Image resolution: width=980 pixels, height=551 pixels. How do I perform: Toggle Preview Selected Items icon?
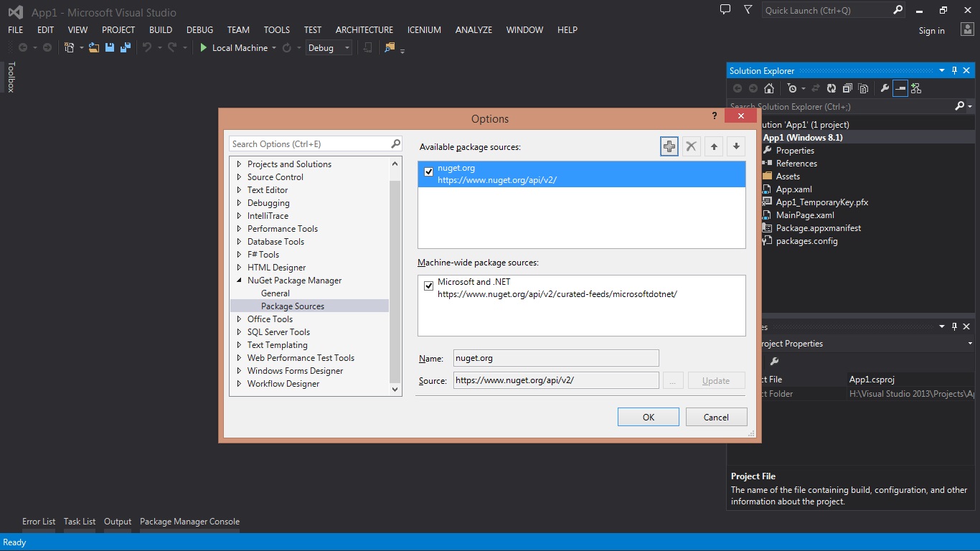coord(900,88)
